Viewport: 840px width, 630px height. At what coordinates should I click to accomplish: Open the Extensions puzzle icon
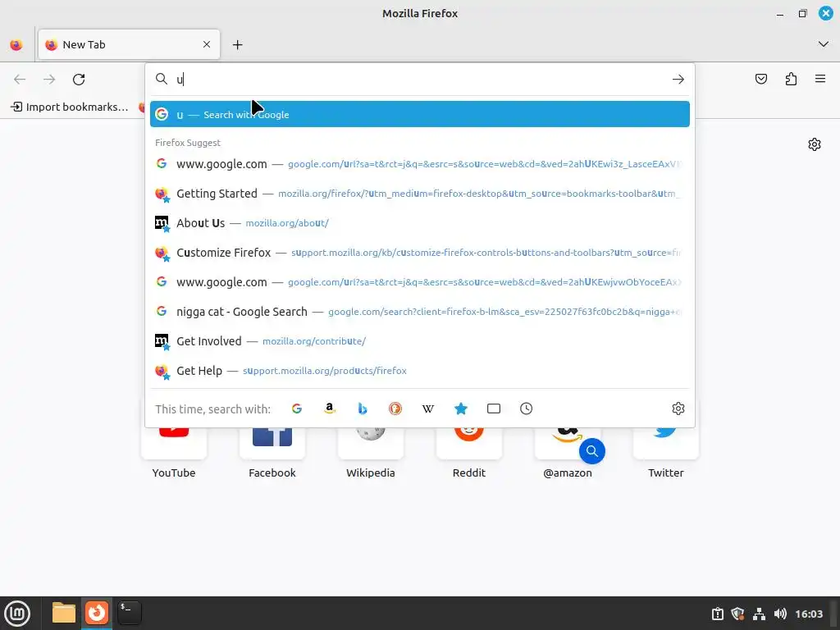pos(791,80)
